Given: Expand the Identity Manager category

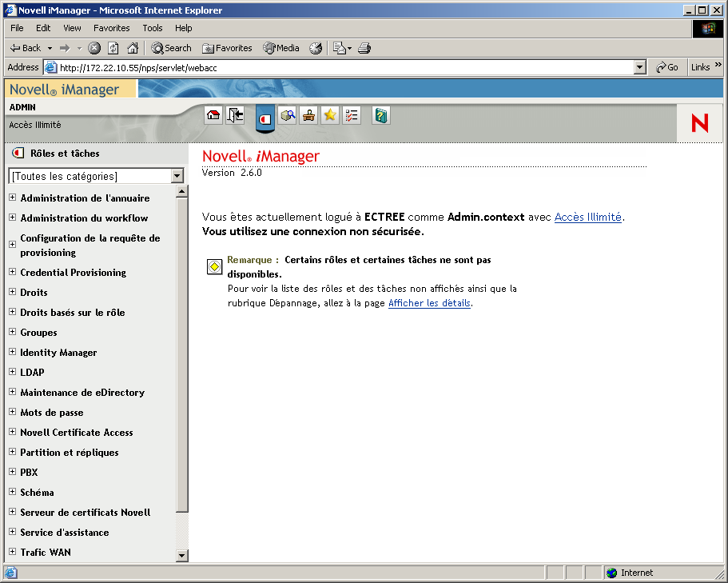Looking at the screenshot, I should [x=12, y=352].
